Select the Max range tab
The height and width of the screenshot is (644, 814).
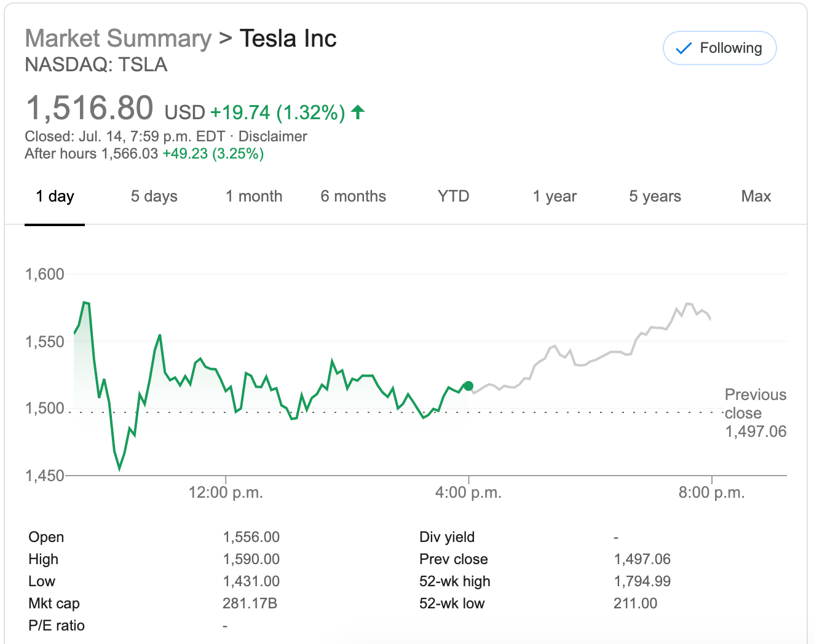(x=756, y=197)
